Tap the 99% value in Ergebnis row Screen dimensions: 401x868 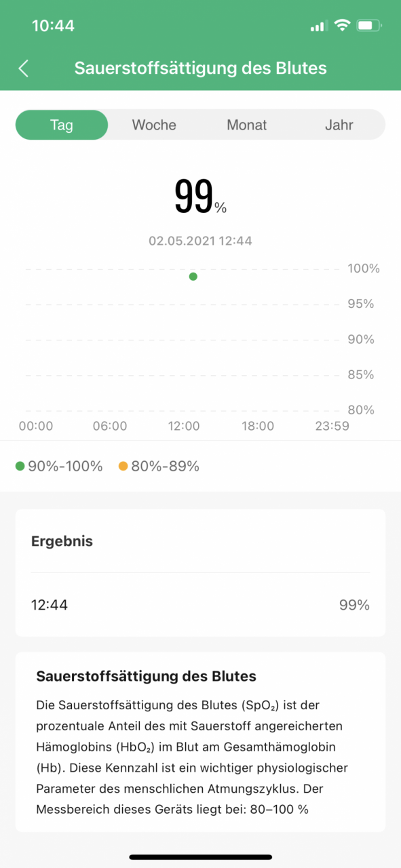click(354, 605)
